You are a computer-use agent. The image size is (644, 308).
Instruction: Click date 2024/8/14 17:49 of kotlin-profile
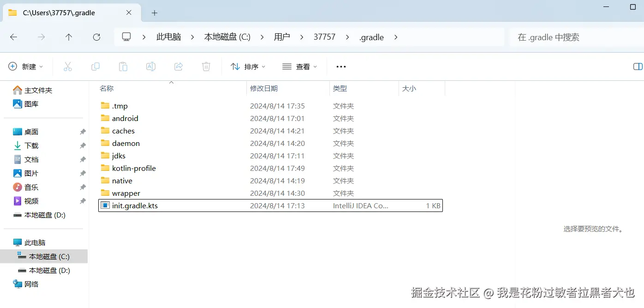tap(277, 168)
